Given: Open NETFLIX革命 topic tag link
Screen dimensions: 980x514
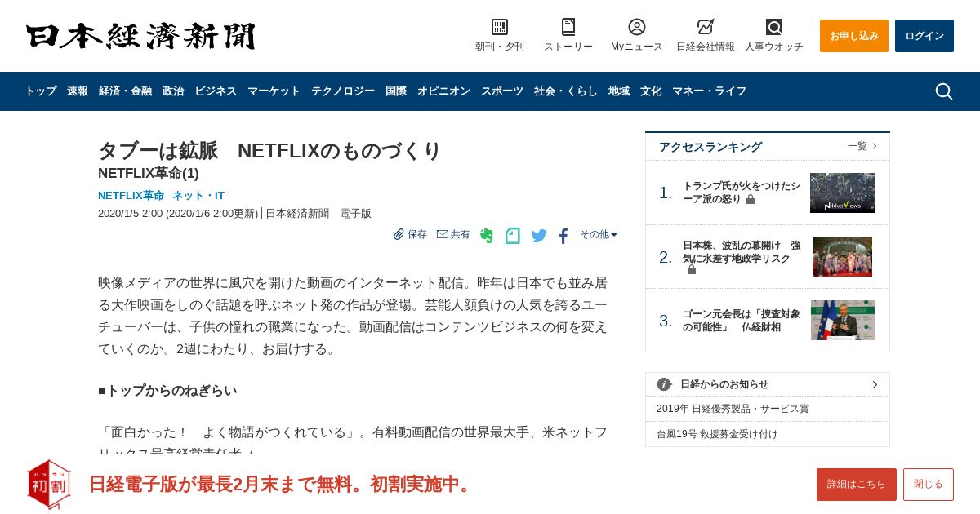Looking at the screenshot, I should pos(131,196).
